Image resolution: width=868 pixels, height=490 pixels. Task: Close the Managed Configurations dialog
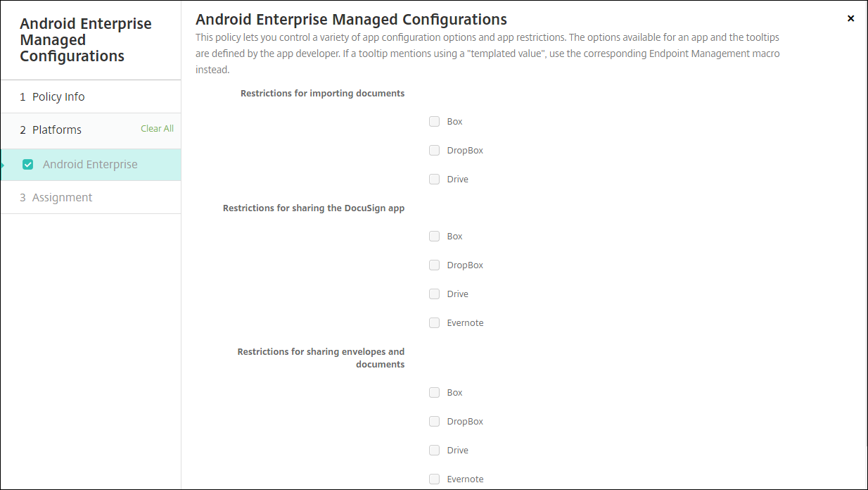click(x=850, y=19)
